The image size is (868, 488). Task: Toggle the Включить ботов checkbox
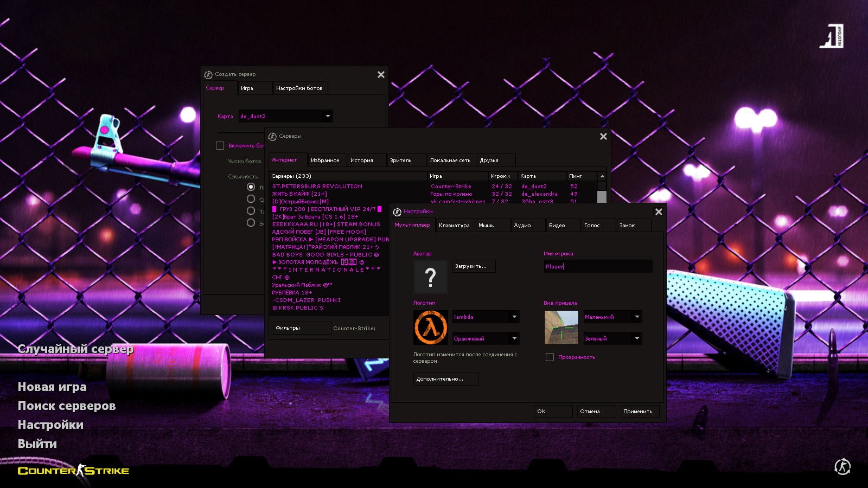[220, 146]
